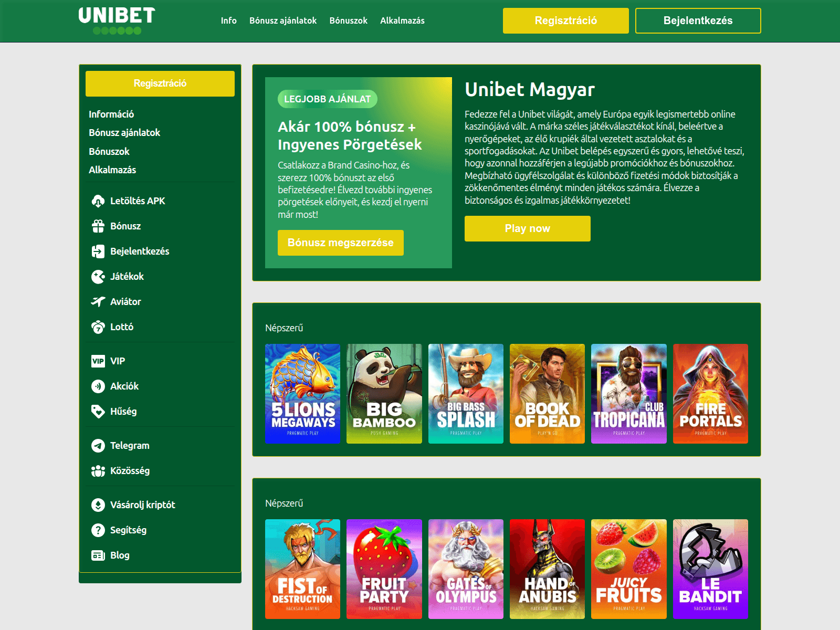
Task: Select Alkalmazás in the sidebar menu
Action: pos(112,170)
